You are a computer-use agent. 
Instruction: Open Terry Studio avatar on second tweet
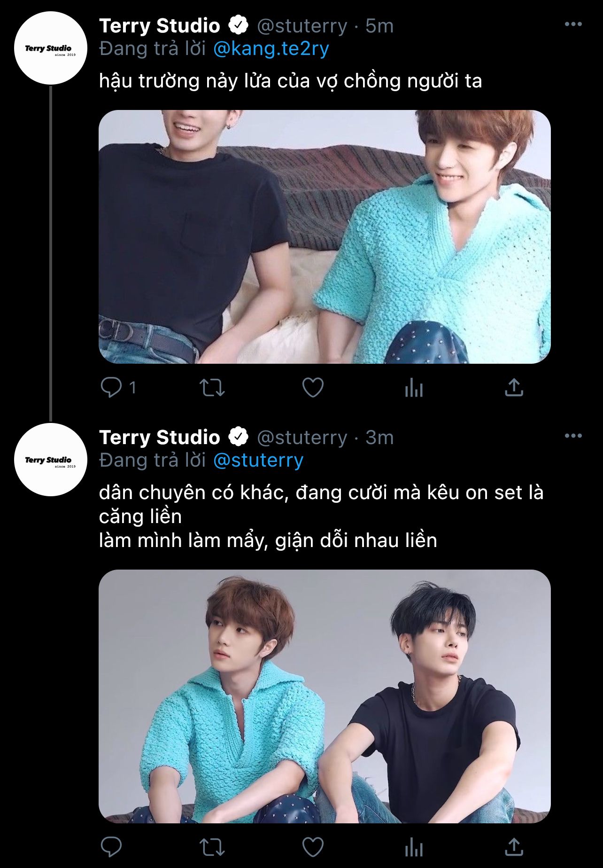51,460
